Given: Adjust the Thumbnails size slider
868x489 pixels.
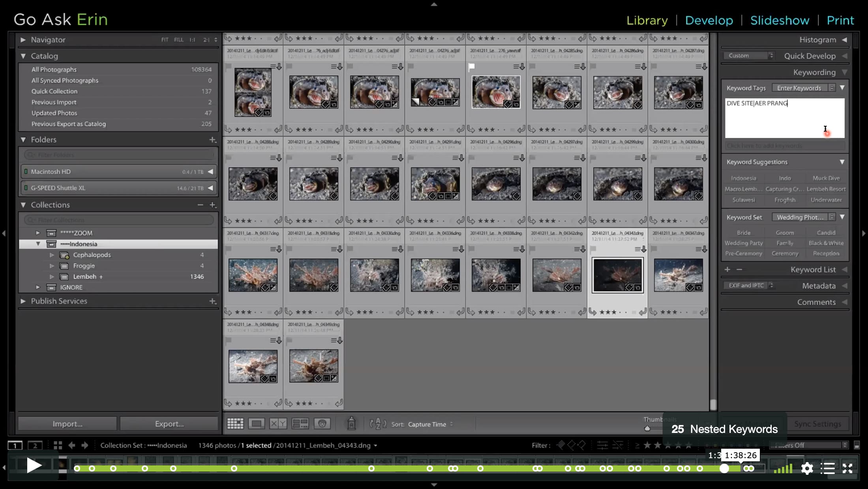Looking at the screenshot, I should pyautogui.click(x=647, y=429).
